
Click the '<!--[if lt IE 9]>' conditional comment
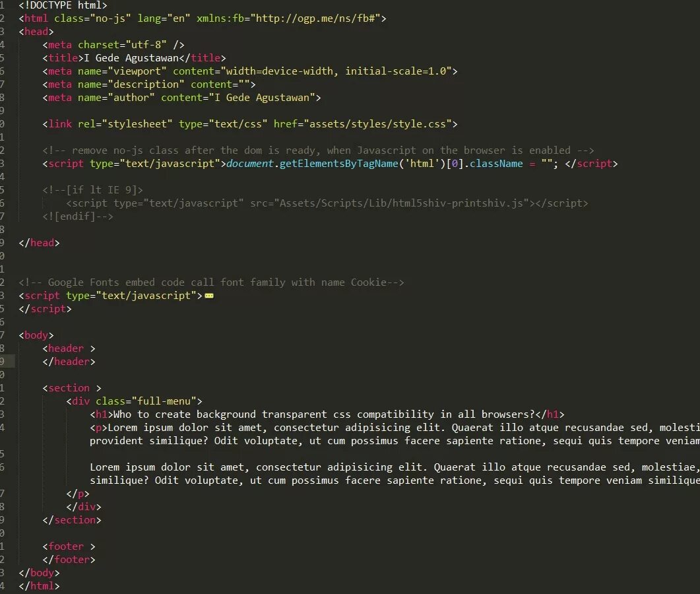coord(93,190)
